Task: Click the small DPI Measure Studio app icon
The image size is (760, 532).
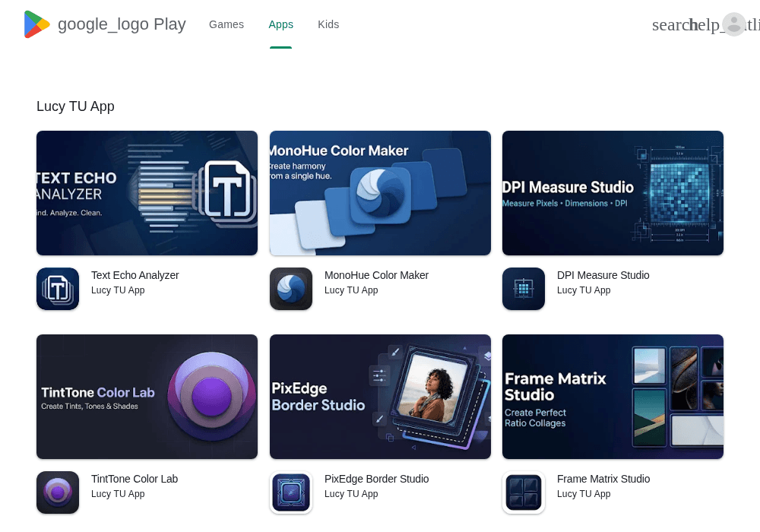Action: (524, 289)
